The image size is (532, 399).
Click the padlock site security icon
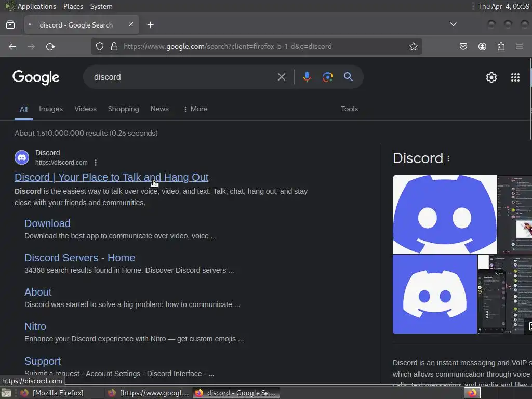pos(114,46)
